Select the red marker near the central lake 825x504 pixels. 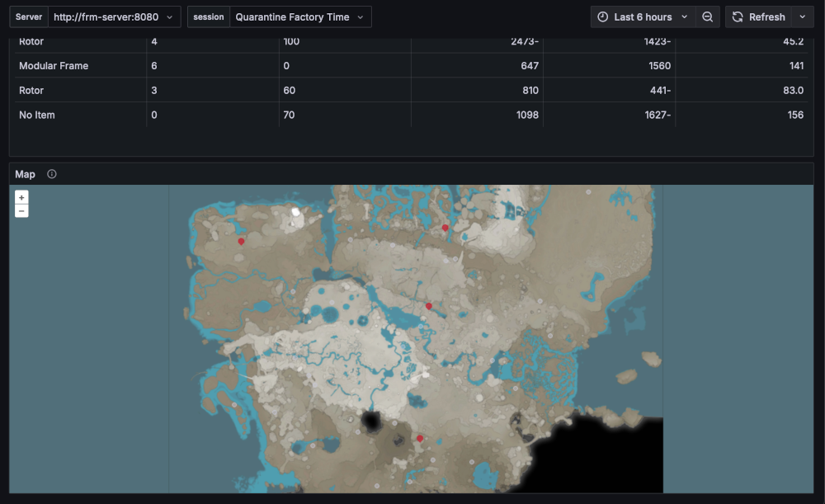429,306
